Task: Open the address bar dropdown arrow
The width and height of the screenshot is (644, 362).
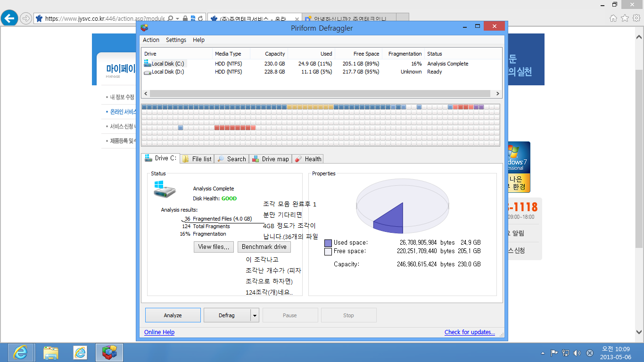Action: 178,18
